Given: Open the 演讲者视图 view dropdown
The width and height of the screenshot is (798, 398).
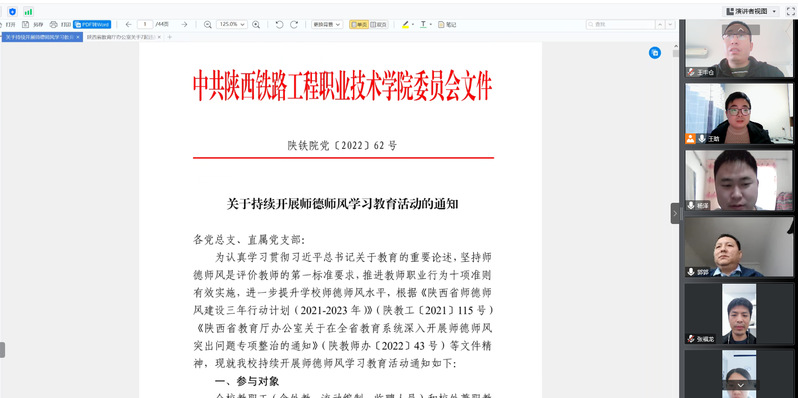Looking at the screenshot, I should [751, 11].
